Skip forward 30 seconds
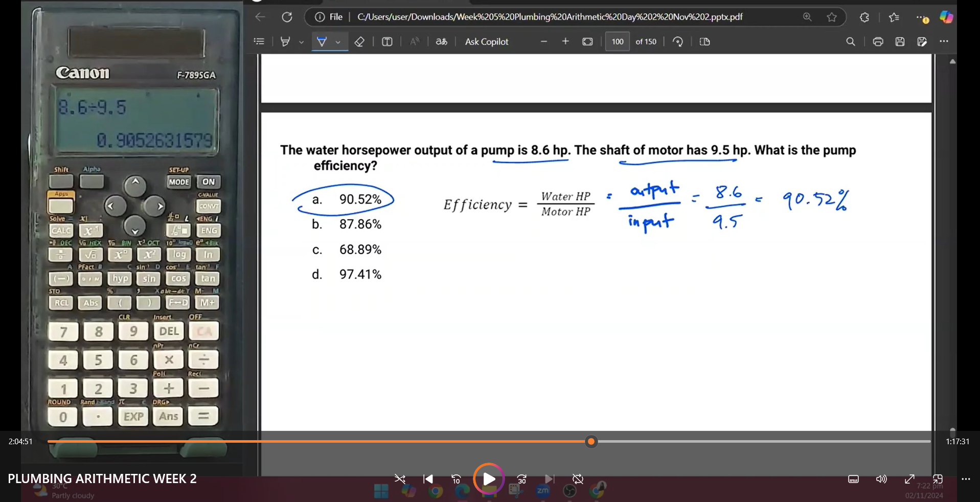 tap(521, 479)
